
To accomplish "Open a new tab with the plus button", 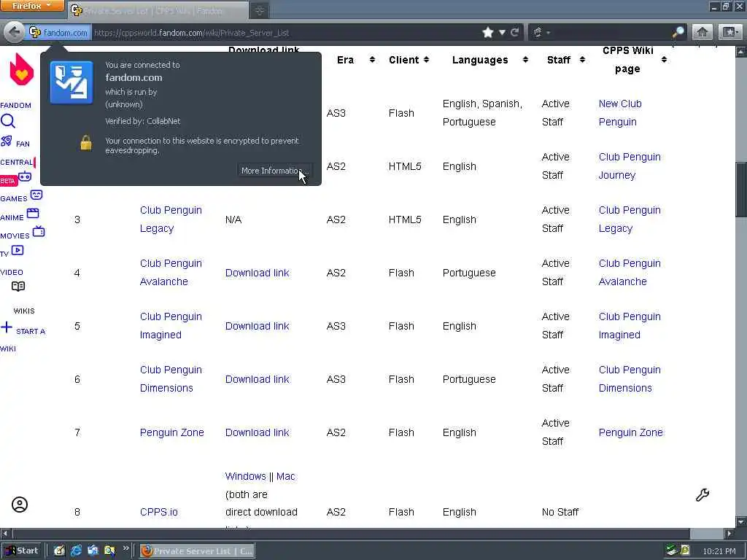I will pos(260,10).
